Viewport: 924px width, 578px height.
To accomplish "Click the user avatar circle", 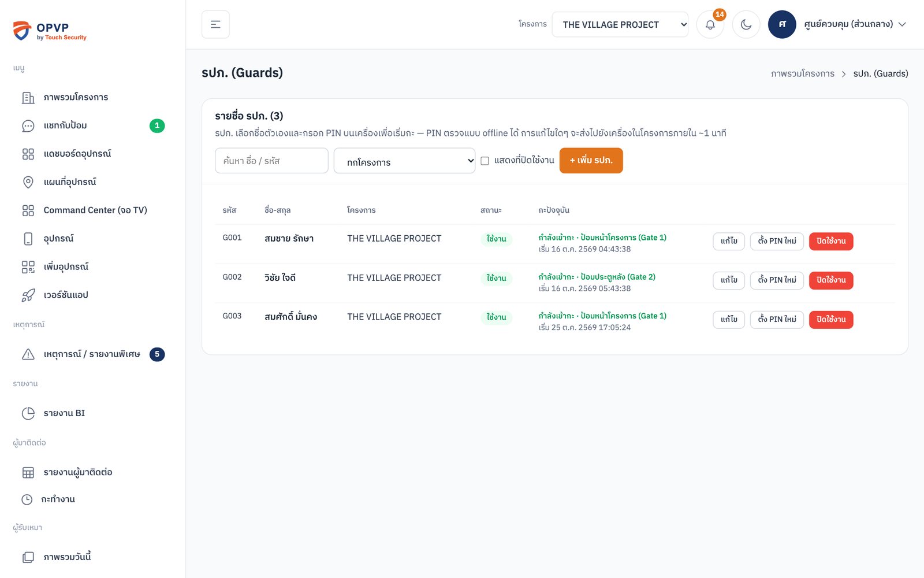I will point(782,24).
